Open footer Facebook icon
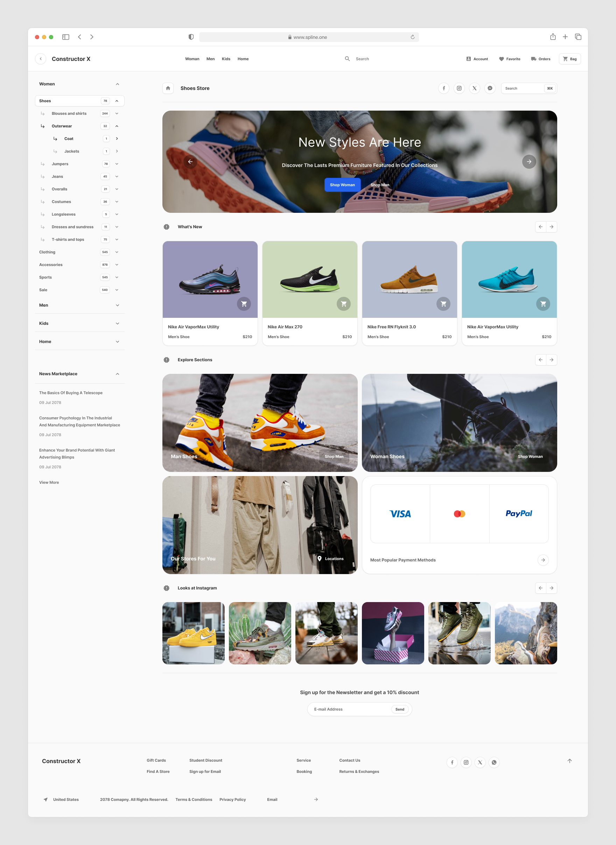 coord(452,763)
